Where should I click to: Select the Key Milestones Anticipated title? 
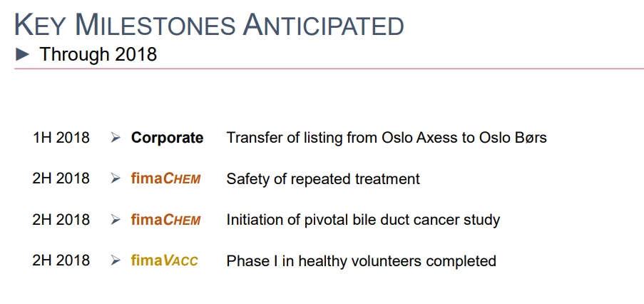click(209, 25)
